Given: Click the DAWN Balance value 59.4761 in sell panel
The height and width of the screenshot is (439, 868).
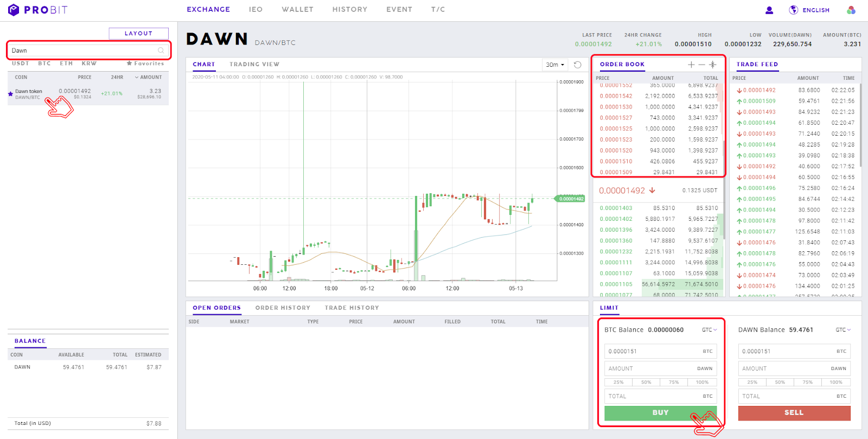Looking at the screenshot, I should point(801,330).
